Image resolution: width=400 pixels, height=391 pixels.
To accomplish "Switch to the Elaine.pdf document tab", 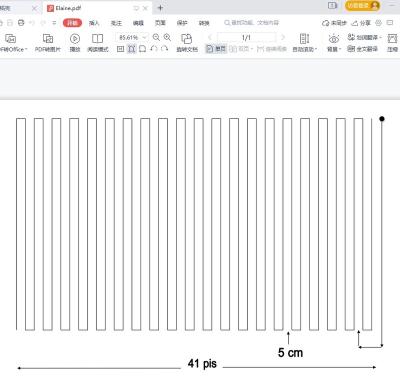I will coord(68,8).
